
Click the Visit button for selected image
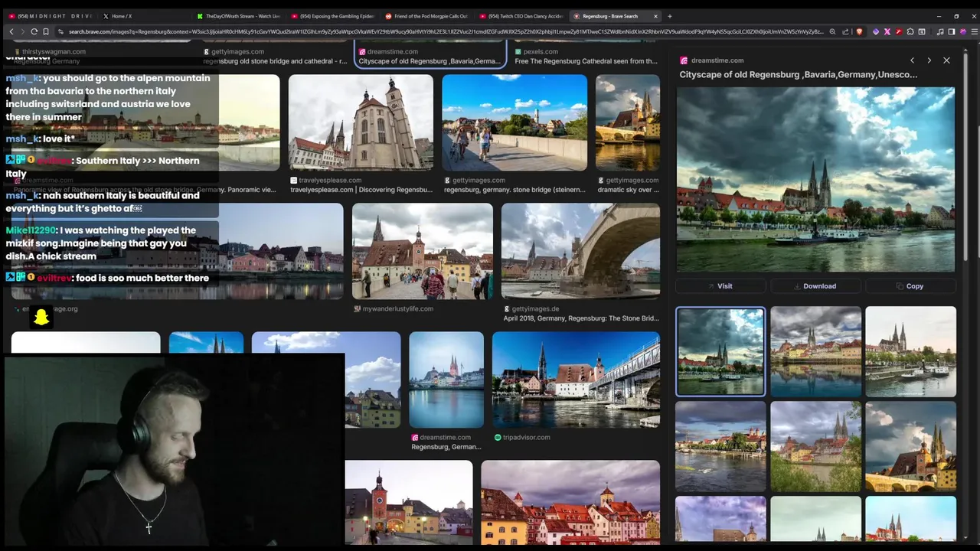pyautogui.click(x=720, y=286)
